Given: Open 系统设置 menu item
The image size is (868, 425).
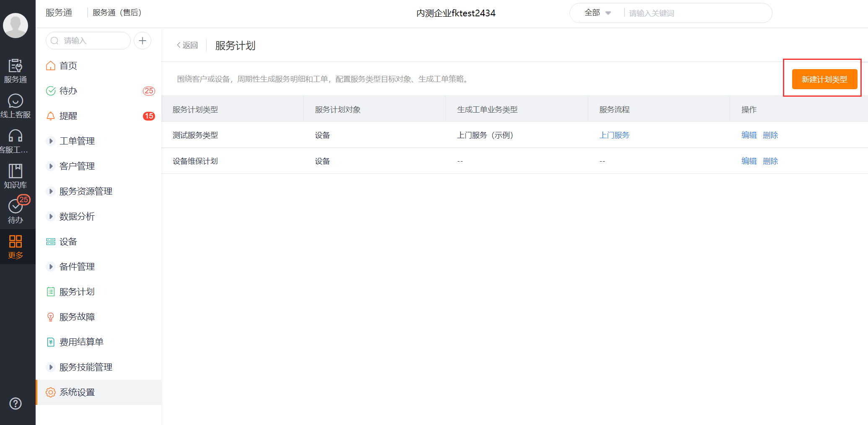Looking at the screenshot, I should (99, 392).
